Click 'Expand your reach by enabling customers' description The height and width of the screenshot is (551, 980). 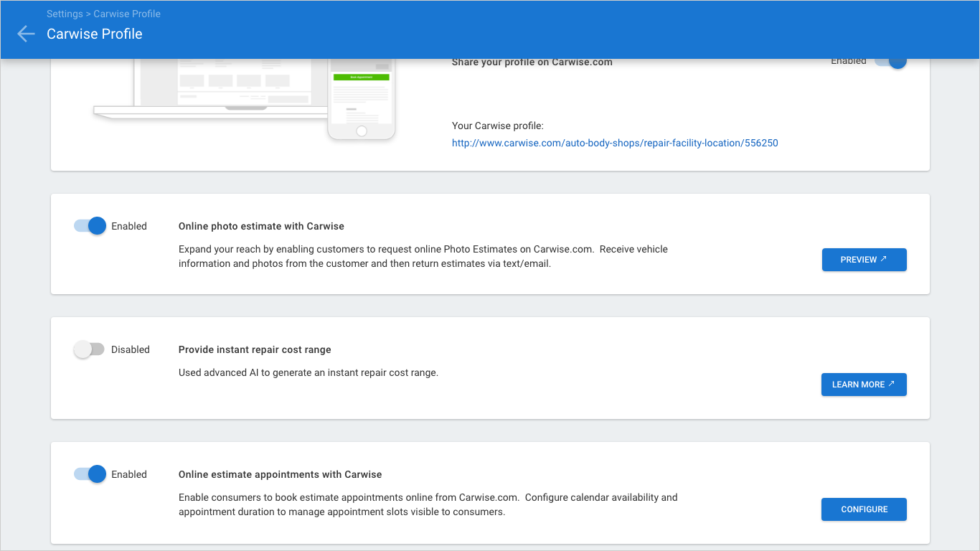(x=423, y=256)
